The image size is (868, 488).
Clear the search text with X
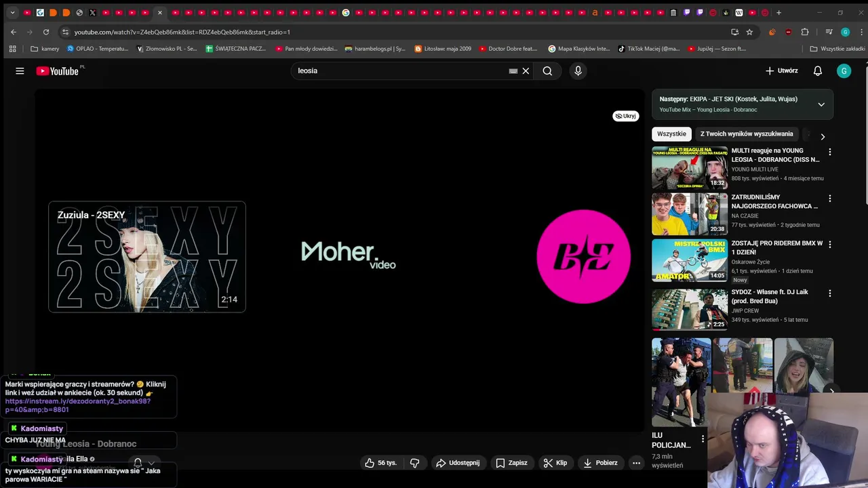[526, 70]
